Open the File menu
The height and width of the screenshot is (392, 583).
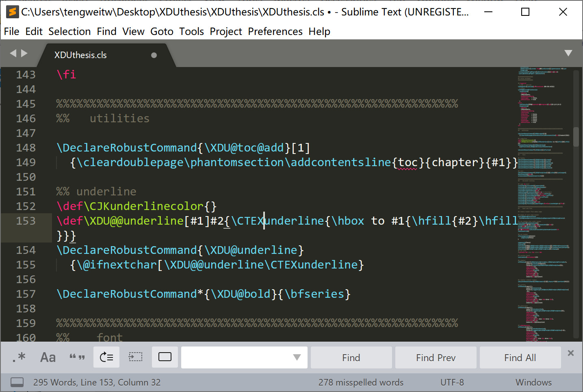coord(11,31)
